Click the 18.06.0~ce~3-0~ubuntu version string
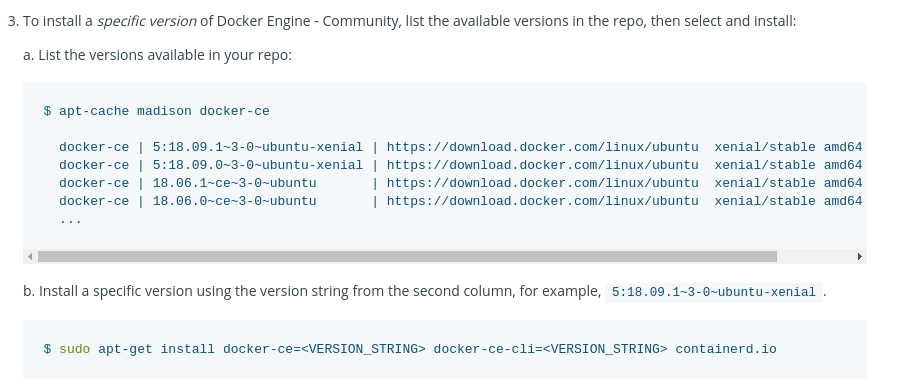Image resolution: width=899 pixels, height=390 pixels. coord(234,201)
